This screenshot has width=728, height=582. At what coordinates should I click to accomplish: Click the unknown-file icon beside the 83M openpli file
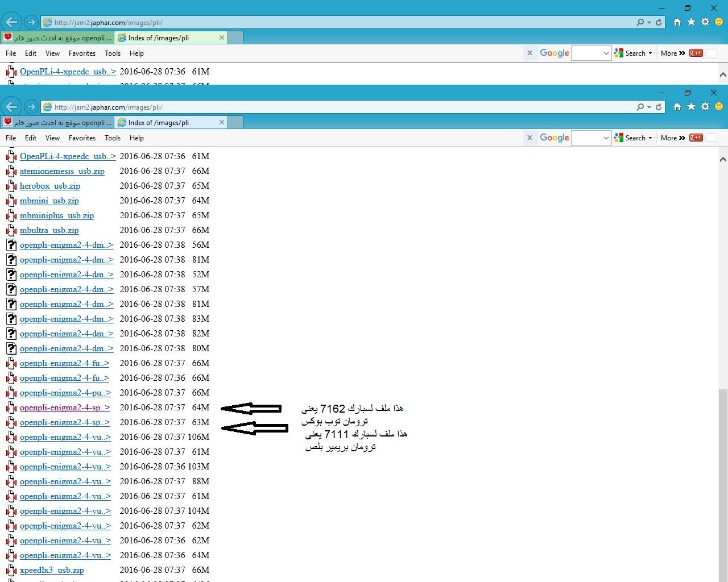(x=11, y=319)
